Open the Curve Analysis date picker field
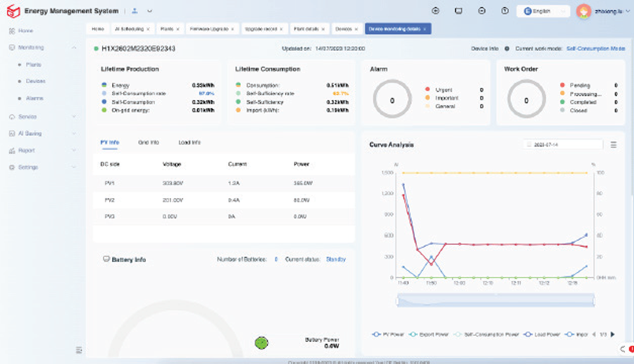This screenshot has height=364, width=634. pyautogui.click(x=563, y=145)
